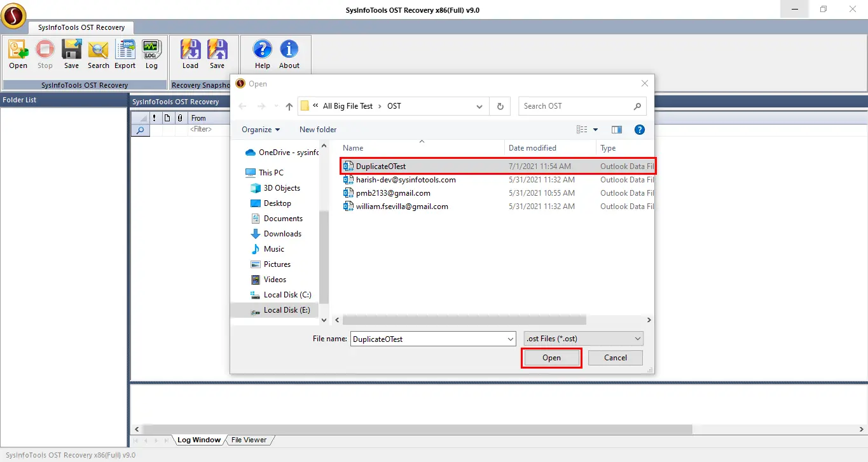Toggle the preview pane icon
868x462 pixels.
coord(616,130)
